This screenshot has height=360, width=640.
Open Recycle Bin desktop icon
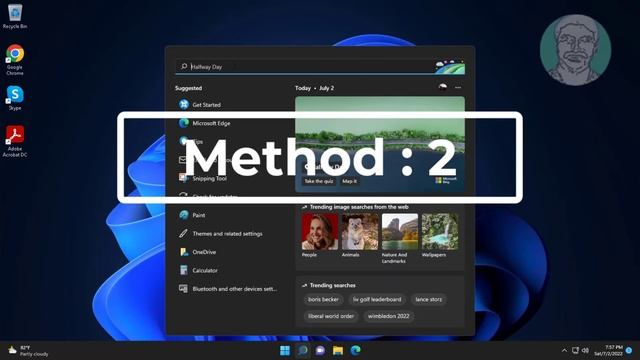coord(15,16)
